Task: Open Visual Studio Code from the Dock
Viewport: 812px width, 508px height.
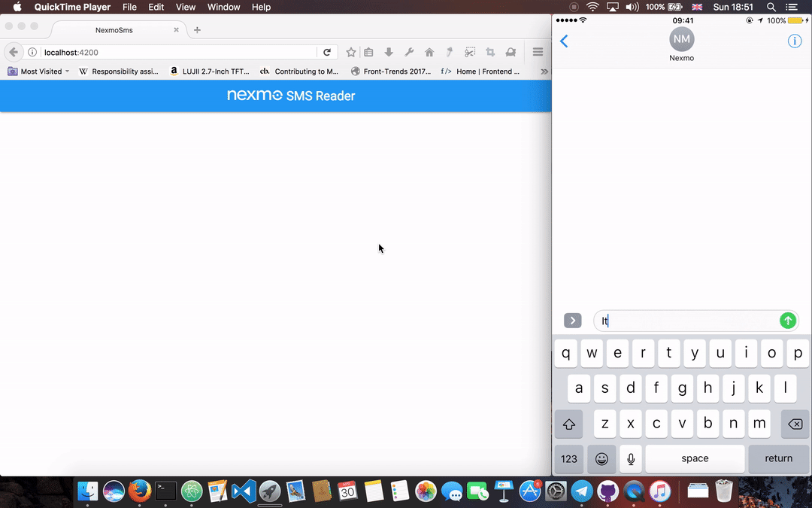Action: pos(244,491)
